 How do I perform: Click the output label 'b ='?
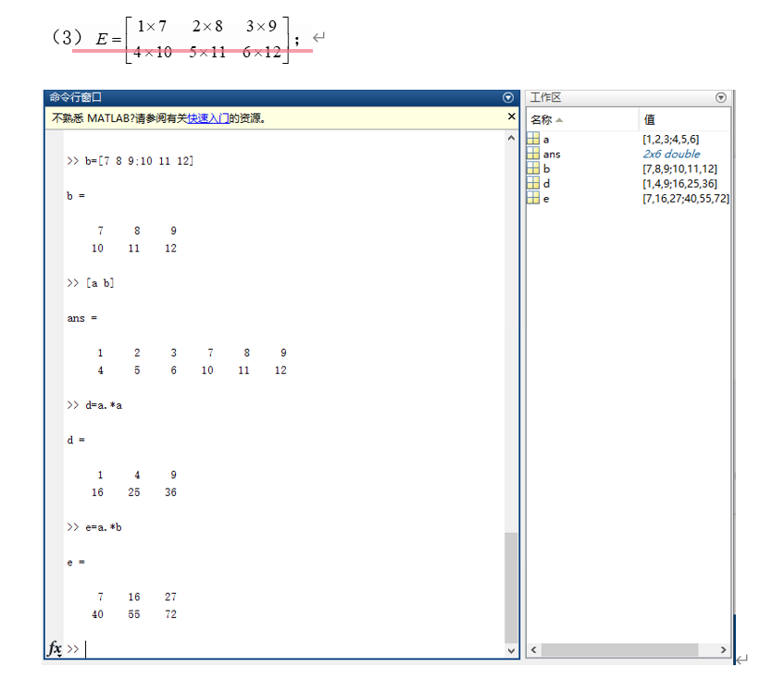click(76, 196)
